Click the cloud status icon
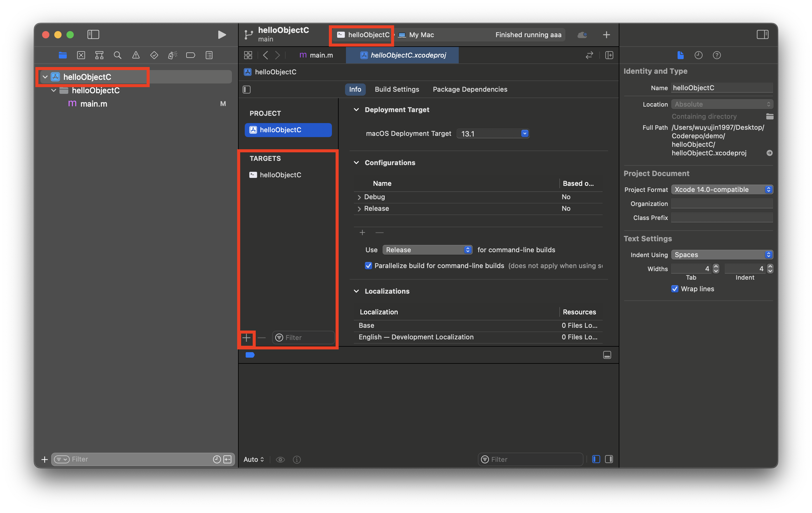This screenshot has width=812, height=513. point(582,35)
